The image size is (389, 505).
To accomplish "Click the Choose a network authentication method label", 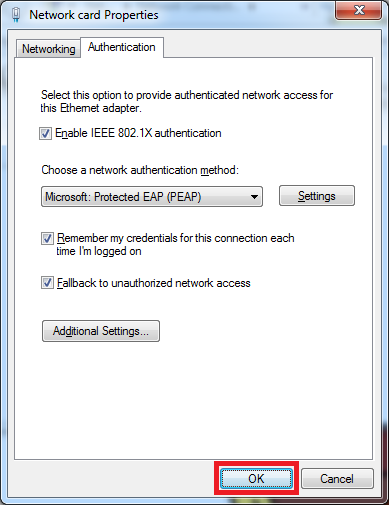I will 140,170.
